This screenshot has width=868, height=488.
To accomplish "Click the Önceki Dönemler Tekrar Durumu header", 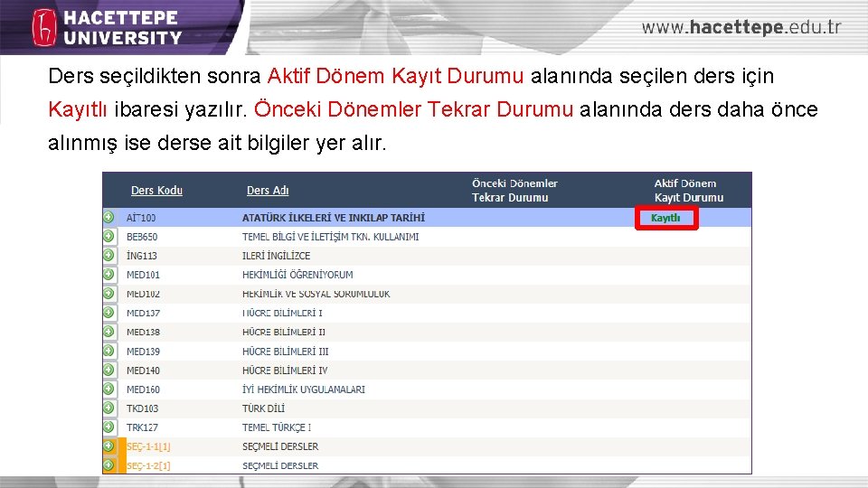I will coord(514,191).
